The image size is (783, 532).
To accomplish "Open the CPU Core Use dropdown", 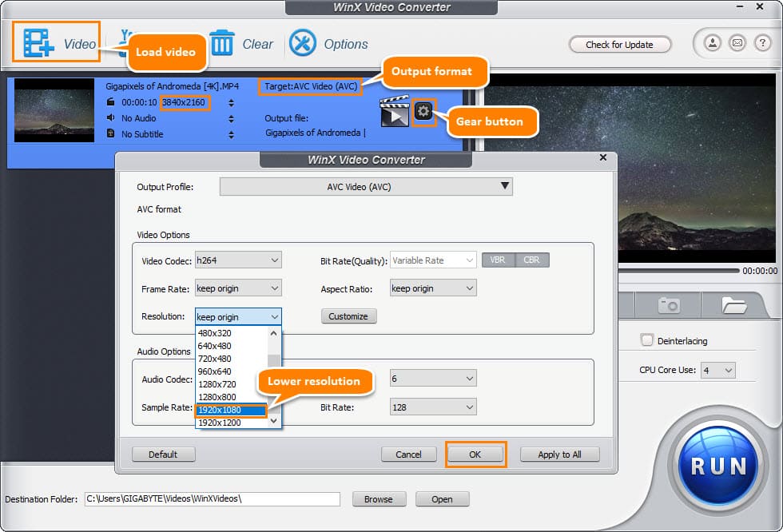I will (x=717, y=371).
